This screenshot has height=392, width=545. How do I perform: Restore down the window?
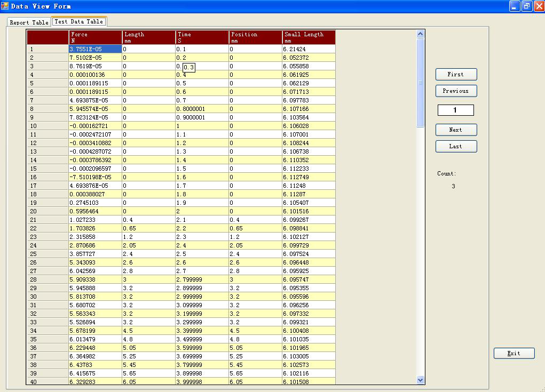(526, 6)
